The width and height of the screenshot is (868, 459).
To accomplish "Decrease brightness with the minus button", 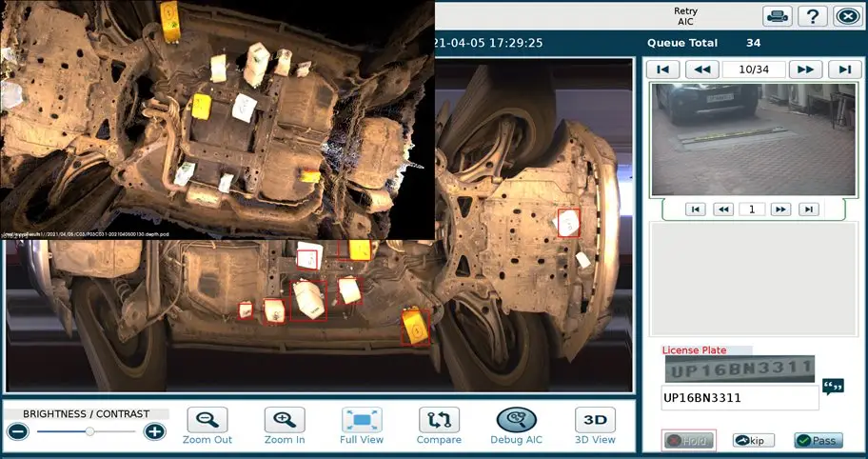I will point(17,431).
